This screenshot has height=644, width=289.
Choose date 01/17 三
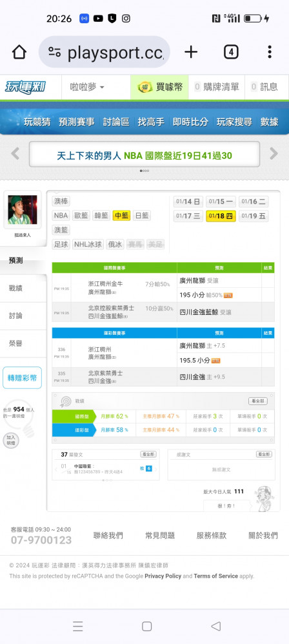pyautogui.click(x=188, y=216)
